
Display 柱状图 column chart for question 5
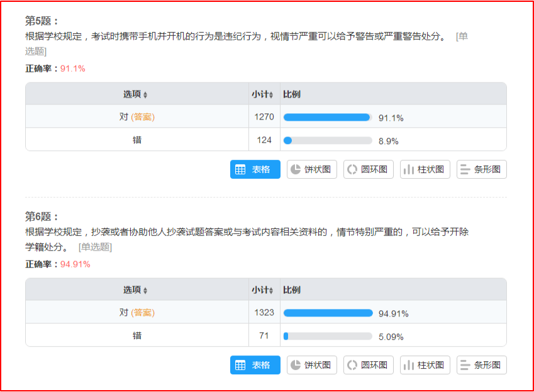pos(425,169)
